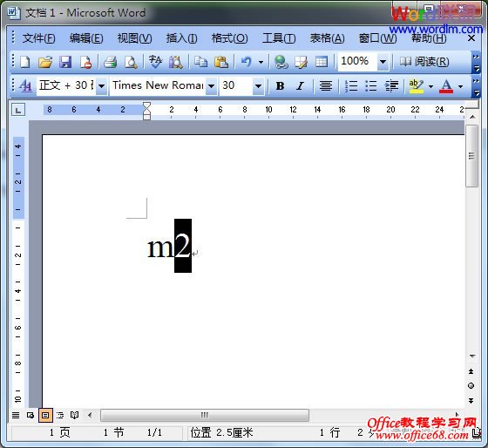Viewport: 488px width, 448px height.
Task: Toggle Bold formatting
Action: pos(280,85)
